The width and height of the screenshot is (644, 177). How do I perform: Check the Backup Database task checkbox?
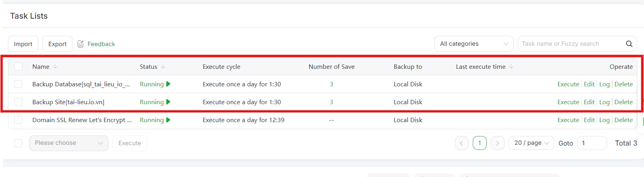[18, 84]
